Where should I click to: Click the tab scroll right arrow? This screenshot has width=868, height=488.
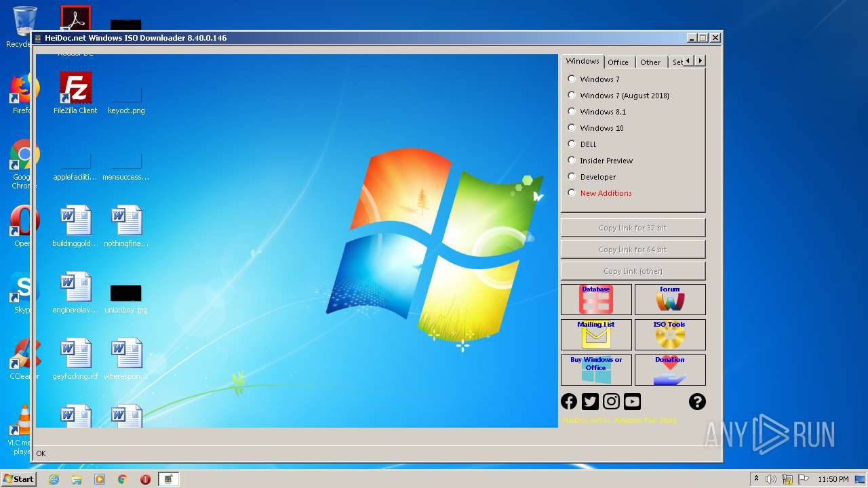tap(700, 61)
